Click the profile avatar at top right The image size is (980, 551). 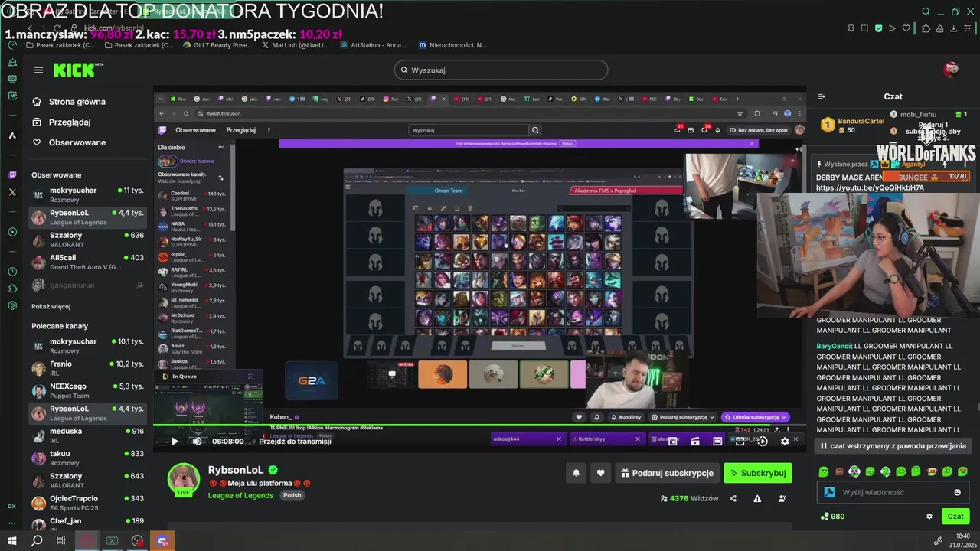click(x=952, y=70)
